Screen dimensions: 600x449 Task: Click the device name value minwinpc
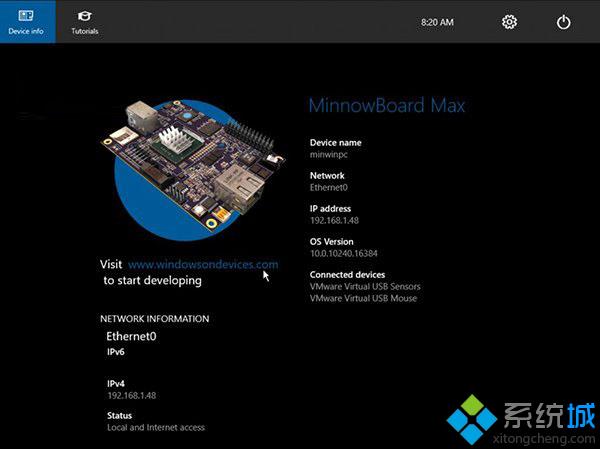pos(329,155)
